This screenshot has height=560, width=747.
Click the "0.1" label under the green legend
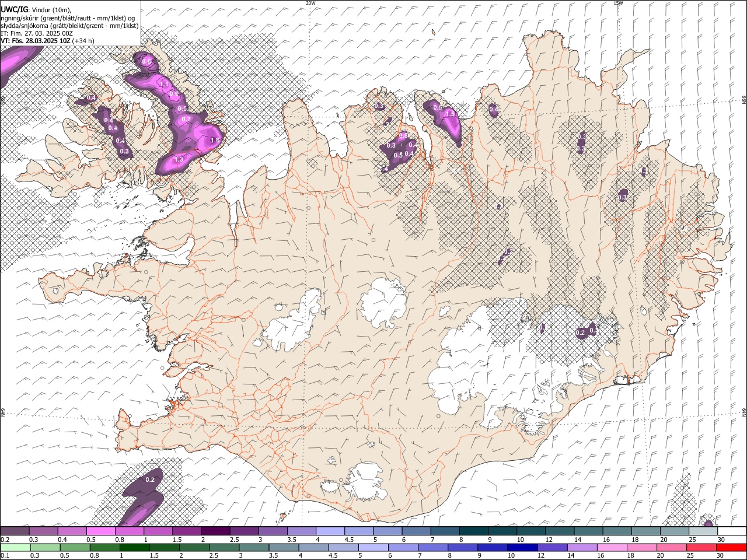[x=5, y=555]
